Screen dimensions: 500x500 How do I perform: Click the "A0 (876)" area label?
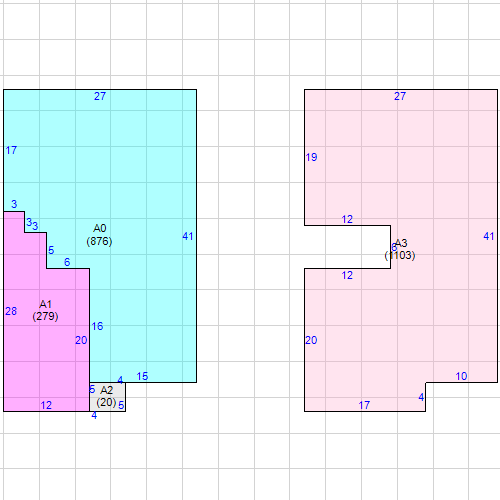pyautogui.click(x=99, y=235)
